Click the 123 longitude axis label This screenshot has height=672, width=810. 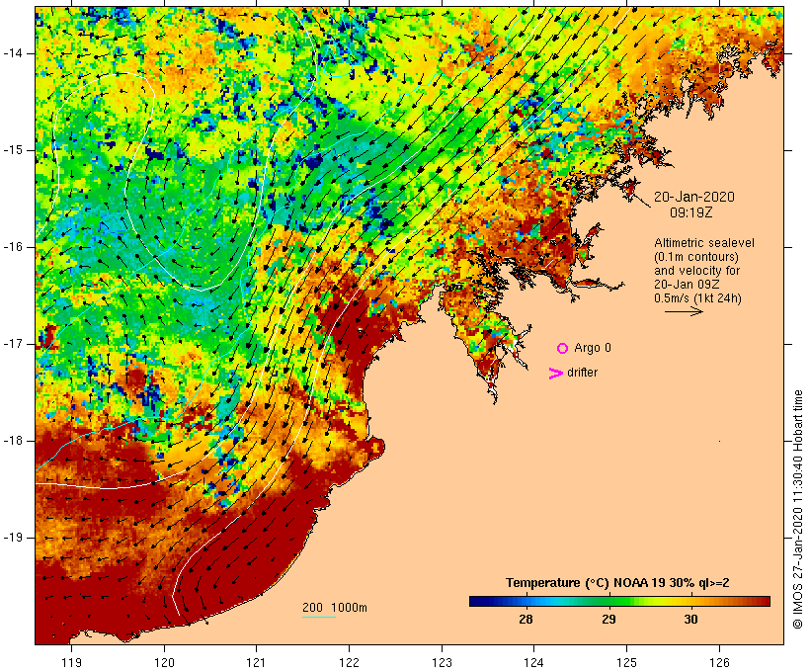tap(442, 663)
